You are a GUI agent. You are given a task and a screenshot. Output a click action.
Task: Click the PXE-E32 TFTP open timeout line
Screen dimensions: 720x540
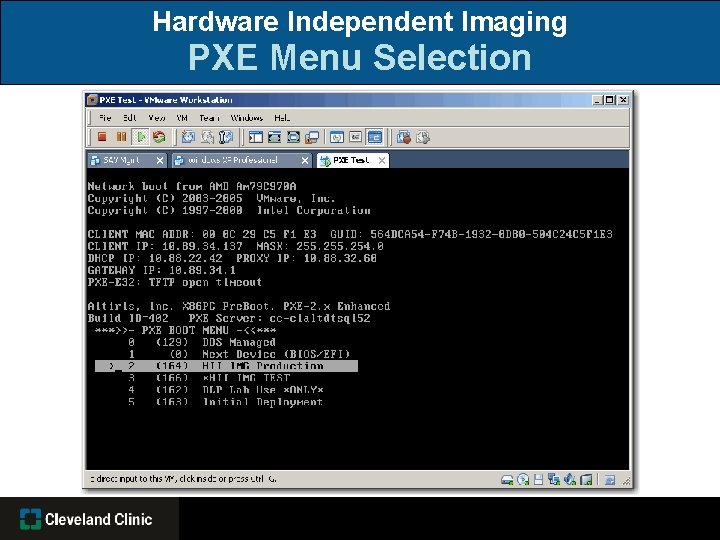pyautogui.click(x=175, y=282)
